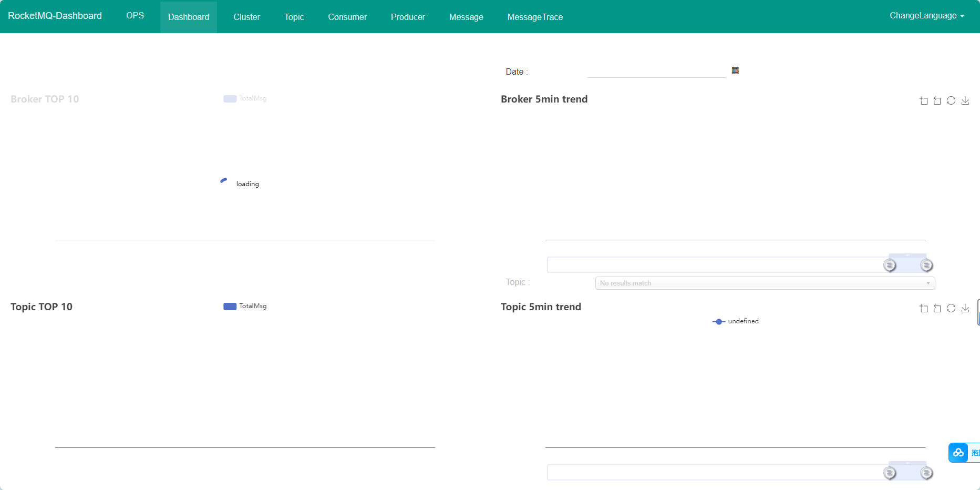Image resolution: width=980 pixels, height=490 pixels.
Task: Click zoom reset on Broker 5min trend
Action: (x=937, y=100)
